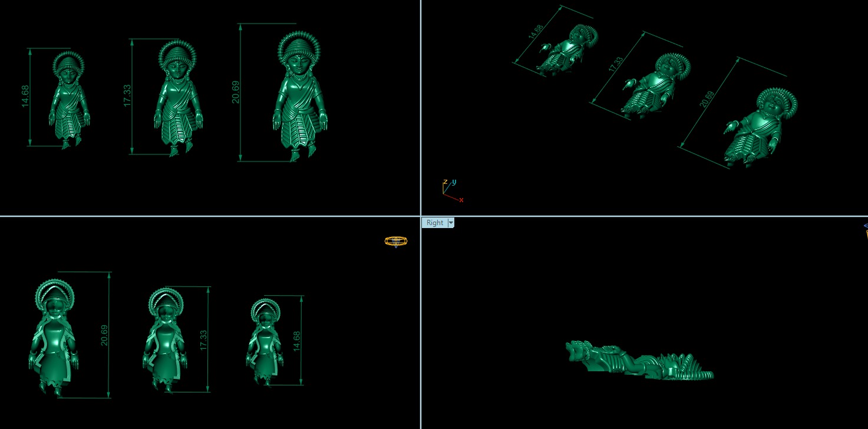Pick the largest tilted figurine in perspective view

point(761,128)
